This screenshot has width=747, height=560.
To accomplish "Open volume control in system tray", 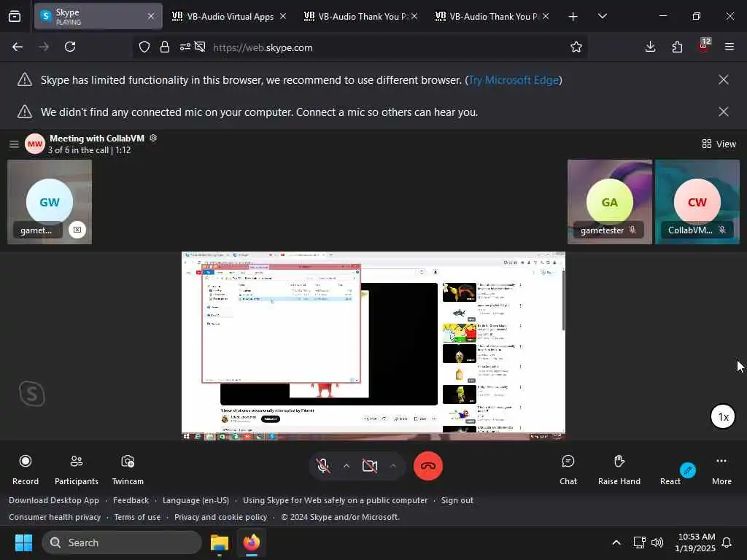I will tap(657, 542).
